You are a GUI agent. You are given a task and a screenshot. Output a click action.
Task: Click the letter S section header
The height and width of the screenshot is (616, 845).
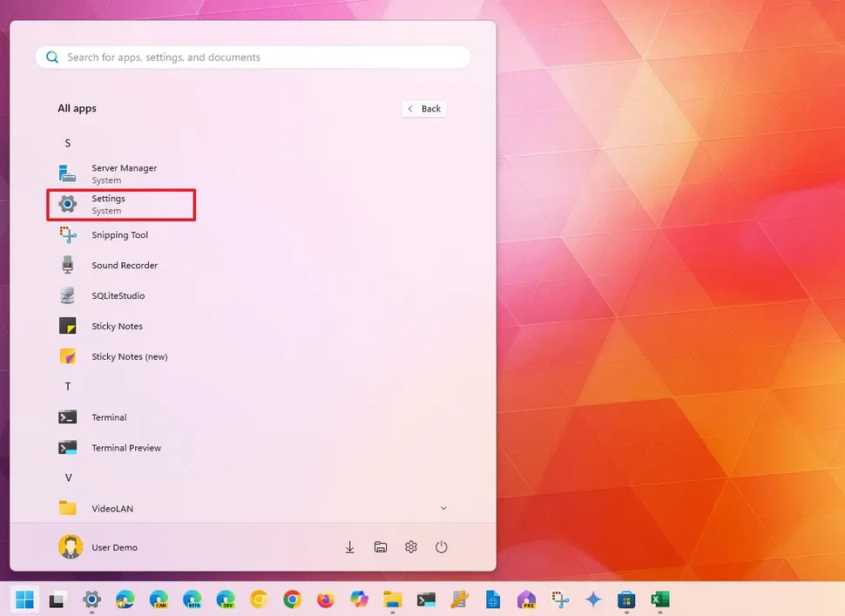pos(67,142)
